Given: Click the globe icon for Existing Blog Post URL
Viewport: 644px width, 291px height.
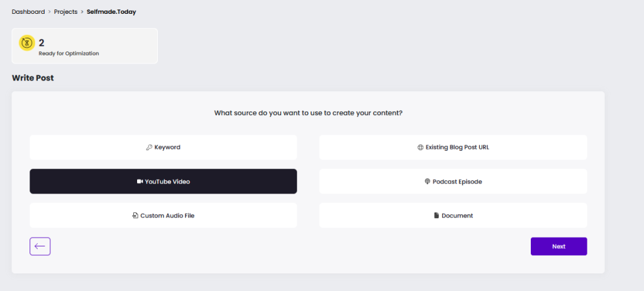Looking at the screenshot, I should [x=420, y=147].
